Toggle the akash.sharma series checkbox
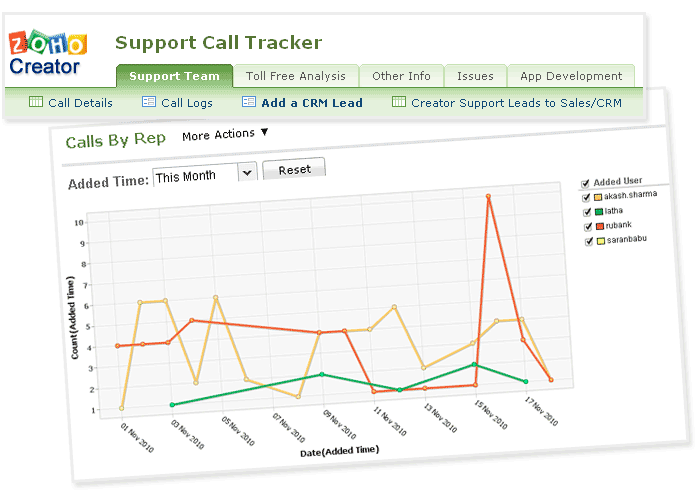Viewport: 697px width, 498px height. tap(587, 196)
